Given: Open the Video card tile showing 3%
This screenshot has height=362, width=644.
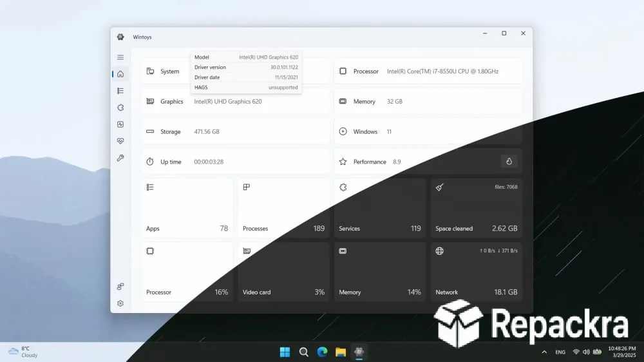Looking at the screenshot, I should 283,272.
